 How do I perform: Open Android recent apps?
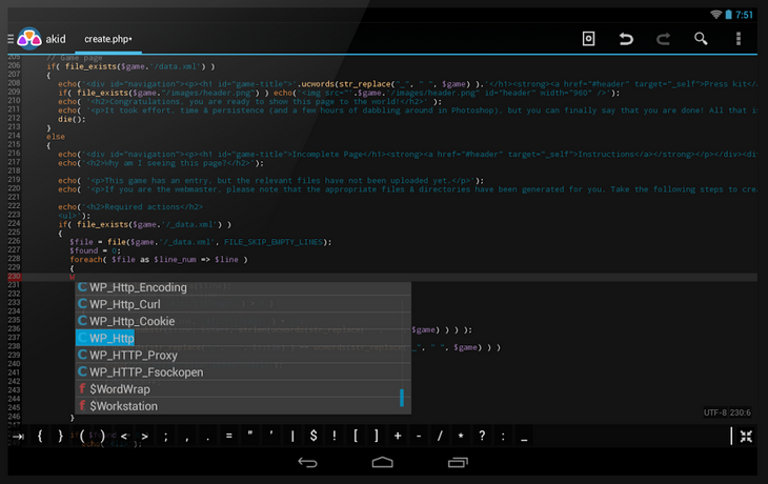458,462
